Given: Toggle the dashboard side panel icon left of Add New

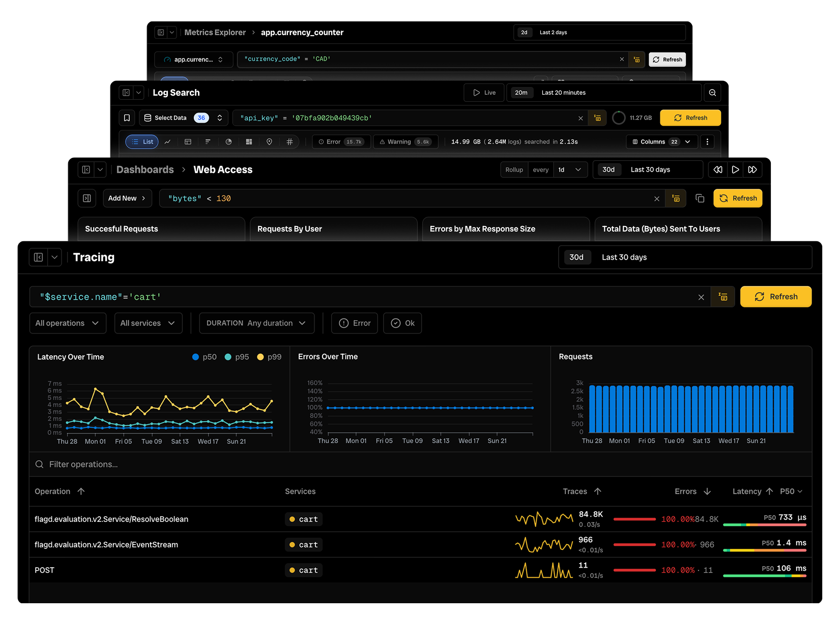Looking at the screenshot, I should [87, 198].
